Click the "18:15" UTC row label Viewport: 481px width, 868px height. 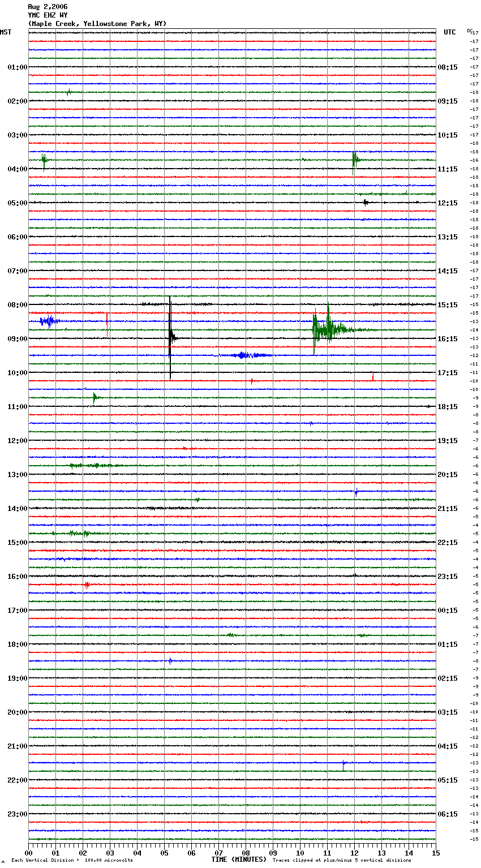448,407
